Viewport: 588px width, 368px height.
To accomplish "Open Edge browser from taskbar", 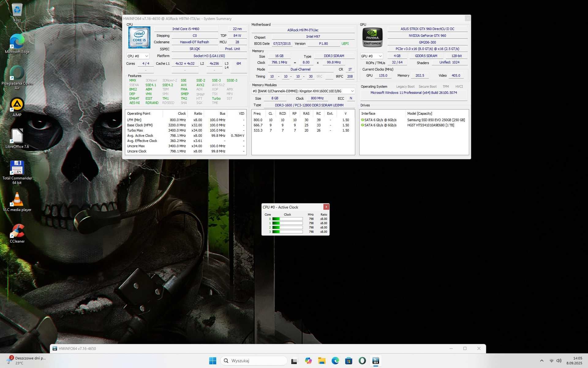I will click(x=335, y=361).
